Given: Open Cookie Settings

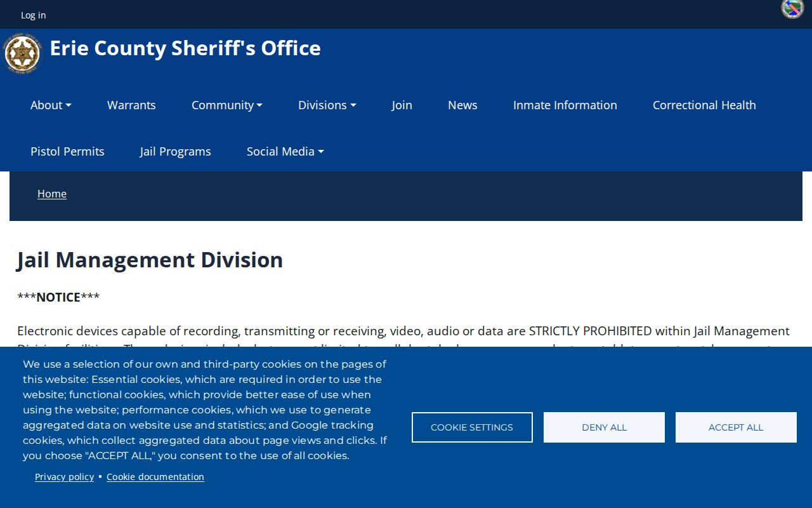Looking at the screenshot, I should (472, 427).
